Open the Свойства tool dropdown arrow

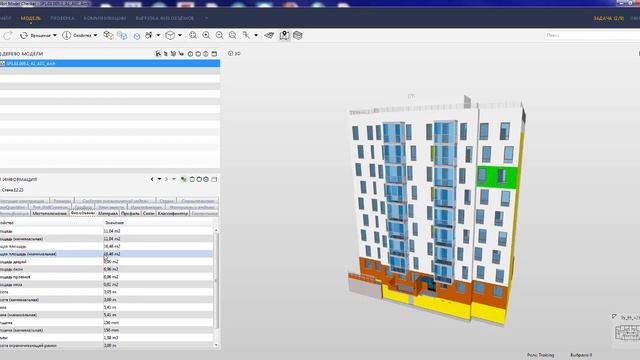point(96,36)
